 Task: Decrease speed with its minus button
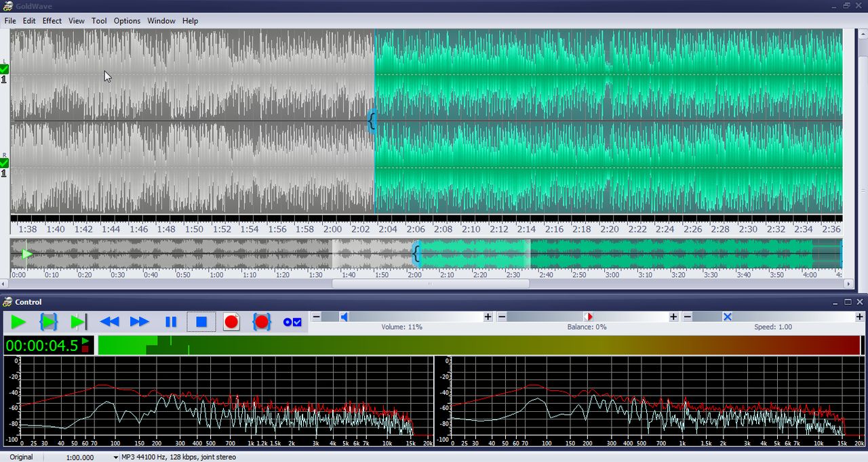pyautogui.click(x=688, y=317)
